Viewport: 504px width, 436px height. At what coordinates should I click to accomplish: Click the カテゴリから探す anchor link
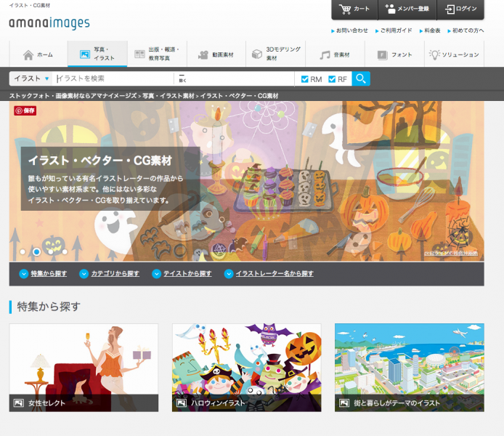115,274
